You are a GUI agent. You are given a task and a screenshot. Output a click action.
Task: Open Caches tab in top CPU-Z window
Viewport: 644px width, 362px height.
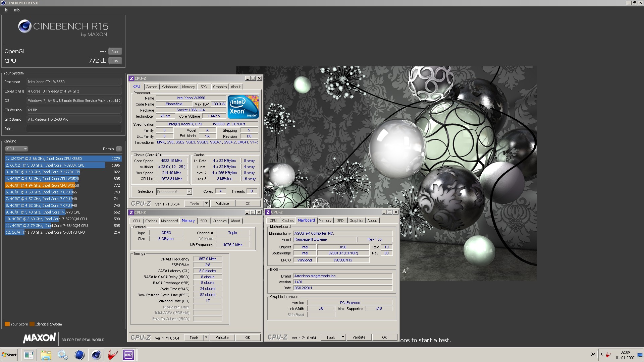pos(151,87)
